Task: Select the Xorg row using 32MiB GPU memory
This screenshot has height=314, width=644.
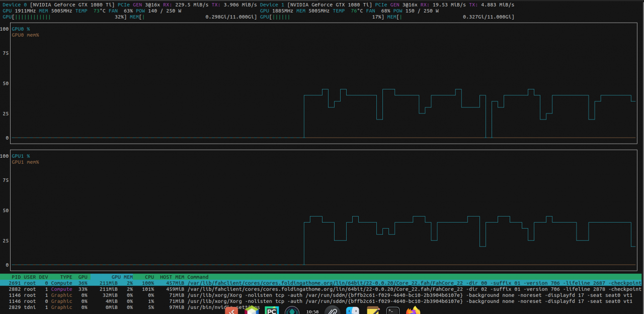Action: (322, 295)
